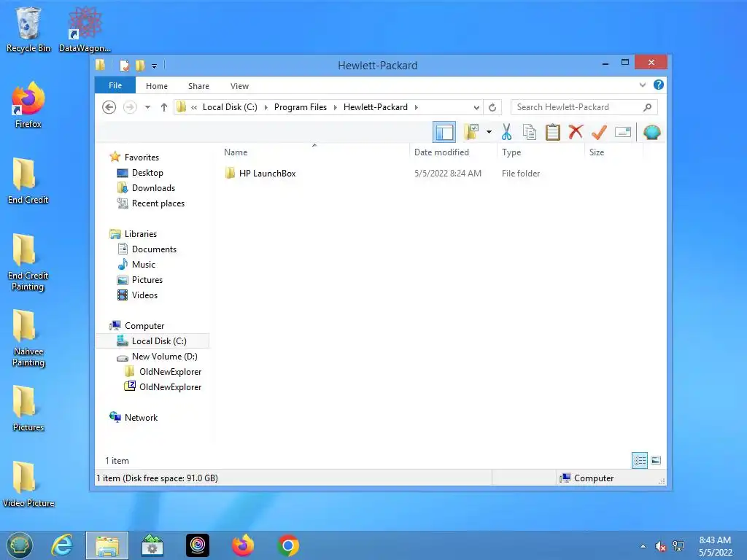
Task: Click the Search Hewlett-Packard field
Action: point(584,107)
